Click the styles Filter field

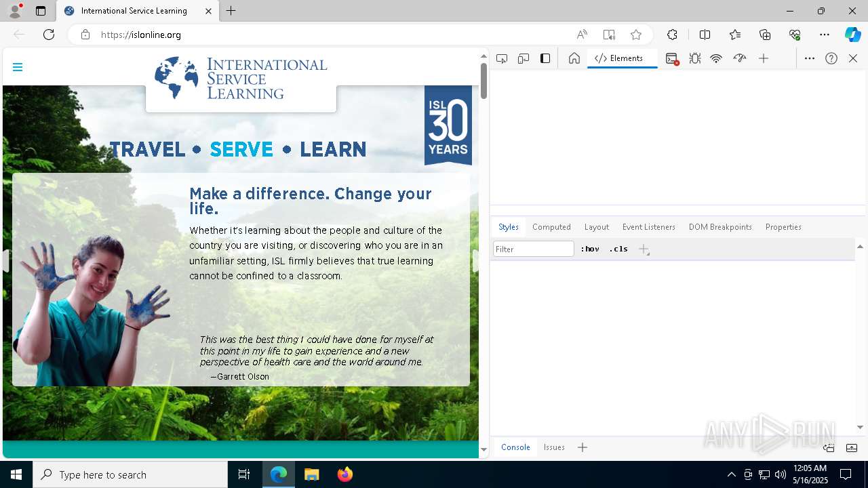[534, 249]
